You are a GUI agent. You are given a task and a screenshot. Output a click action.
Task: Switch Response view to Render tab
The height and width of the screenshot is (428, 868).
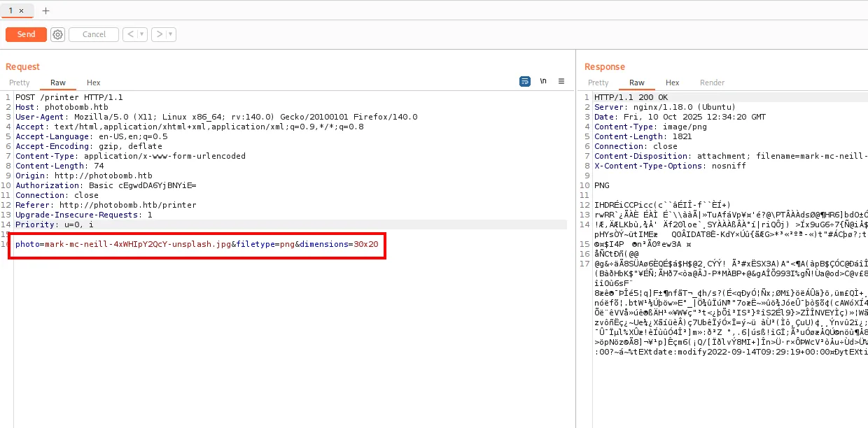pyautogui.click(x=713, y=83)
